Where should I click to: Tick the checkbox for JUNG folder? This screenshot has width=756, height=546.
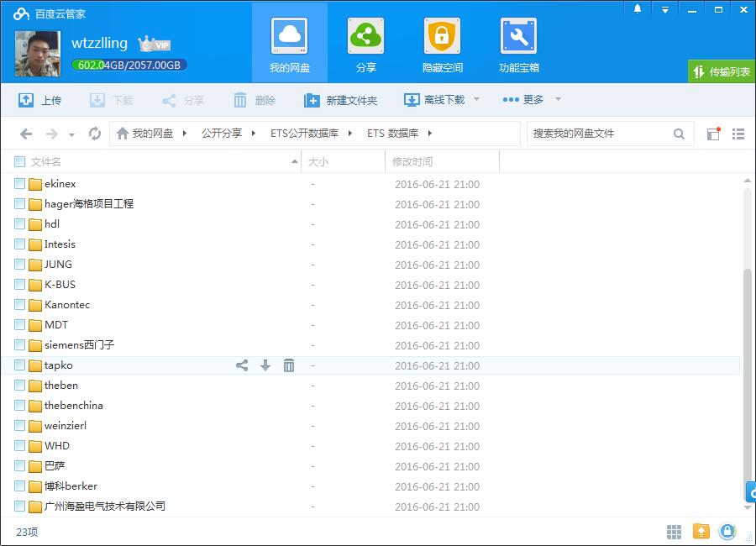pos(20,265)
